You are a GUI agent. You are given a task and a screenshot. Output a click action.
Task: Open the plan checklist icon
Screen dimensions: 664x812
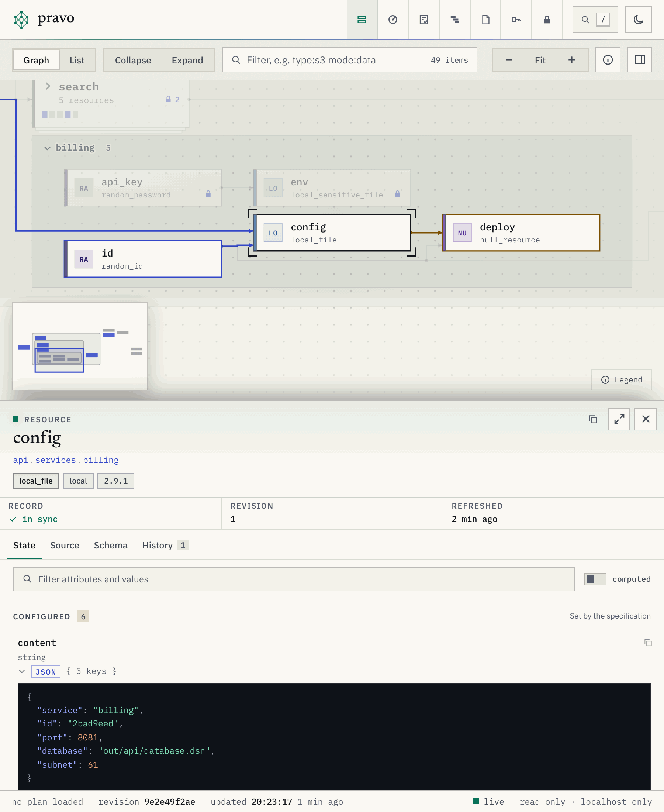[x=424, y=20]
